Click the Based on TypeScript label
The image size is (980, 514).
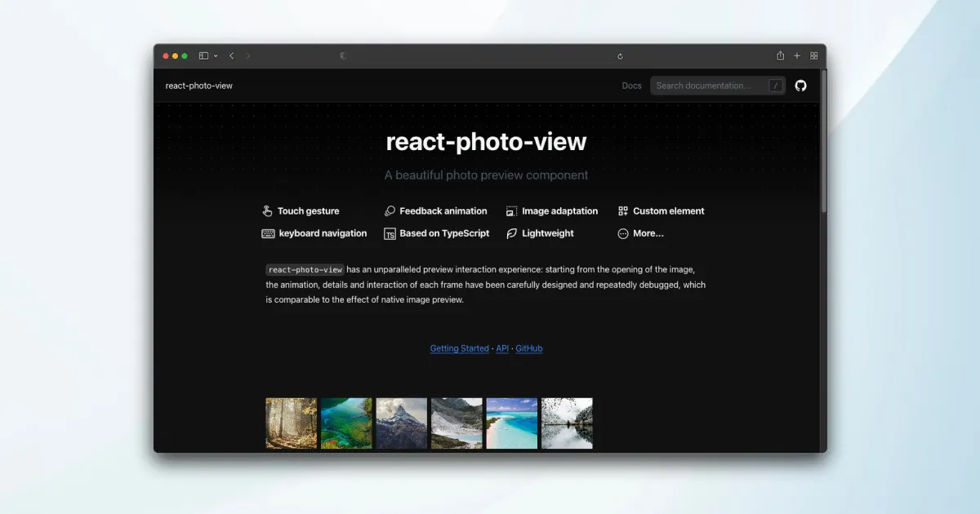(x=444, y=233)
